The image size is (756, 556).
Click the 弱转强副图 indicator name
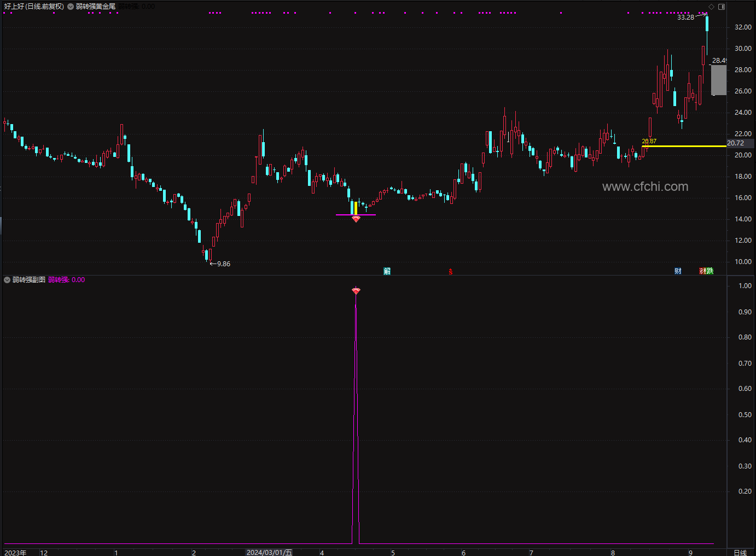29,280
